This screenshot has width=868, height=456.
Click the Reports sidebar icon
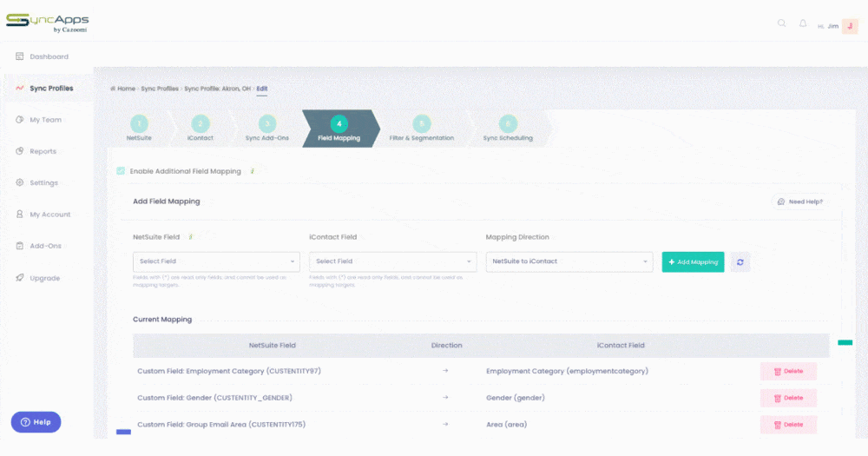click(x=19, y=151)
